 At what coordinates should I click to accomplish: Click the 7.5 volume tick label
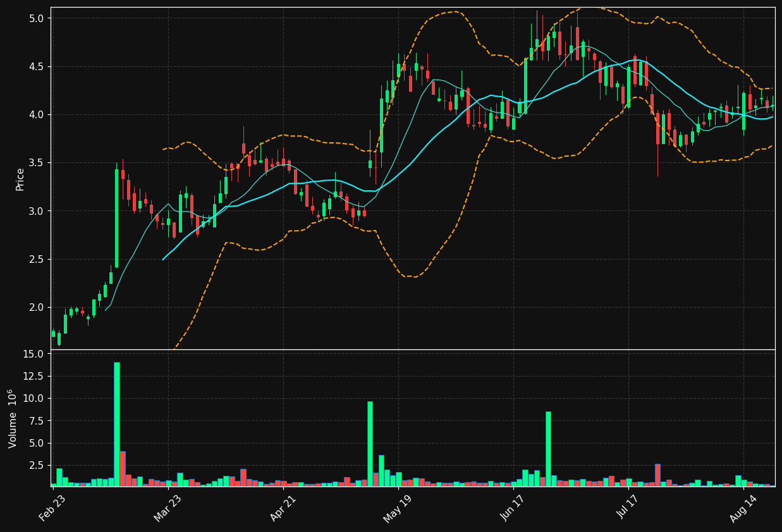pos(37,421)
